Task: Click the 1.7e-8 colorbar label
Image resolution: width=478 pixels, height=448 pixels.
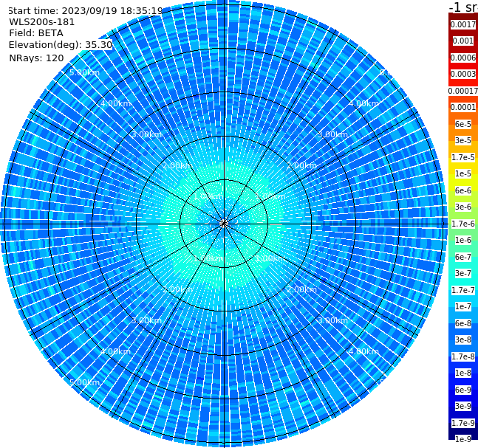Action: click(463, 356)
